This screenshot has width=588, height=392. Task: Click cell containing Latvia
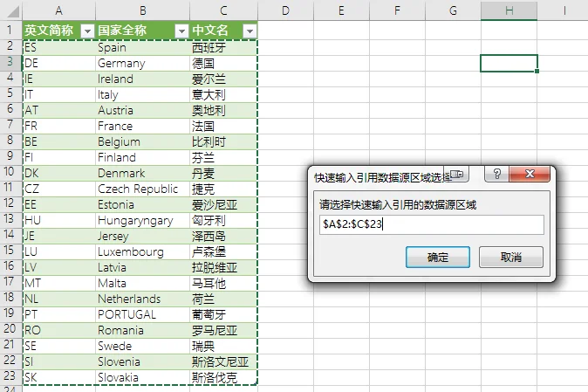pyautogui.click(x=142, y=267)
